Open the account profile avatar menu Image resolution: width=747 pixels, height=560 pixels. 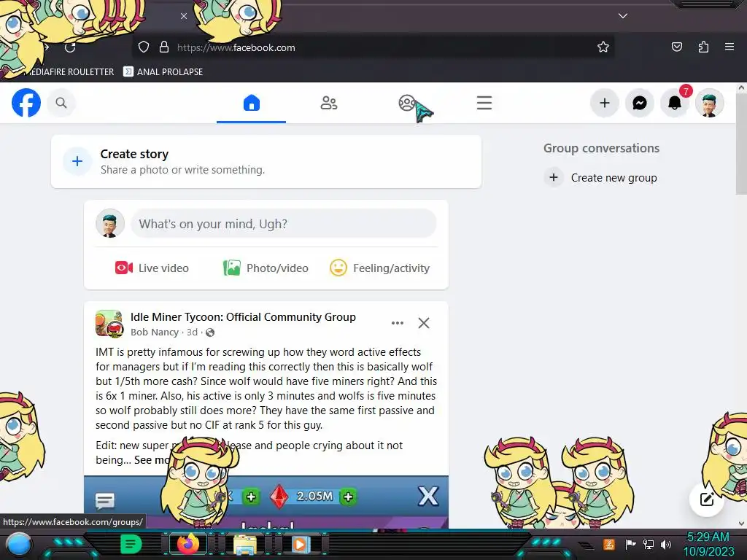click(709, 102)
